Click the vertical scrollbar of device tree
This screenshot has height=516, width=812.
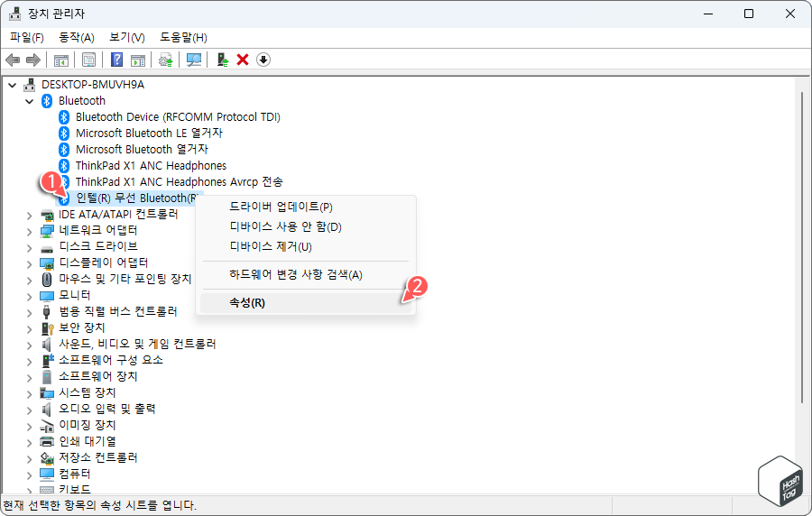(802, 247)
